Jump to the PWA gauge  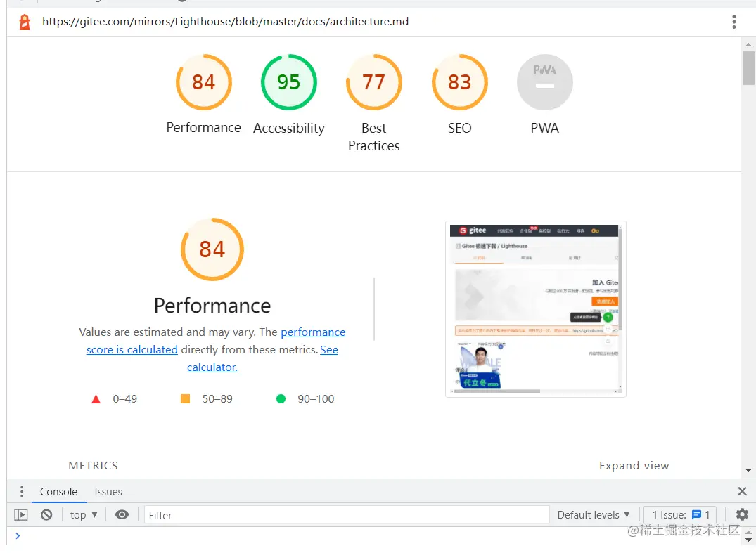(545, 82)
